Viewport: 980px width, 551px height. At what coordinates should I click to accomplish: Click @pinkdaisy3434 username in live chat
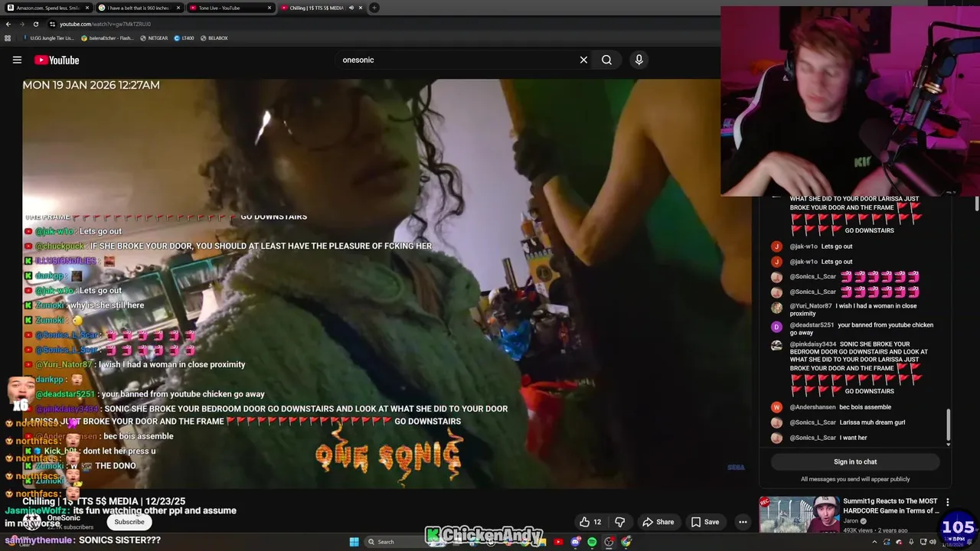click(x=813, y=344)
